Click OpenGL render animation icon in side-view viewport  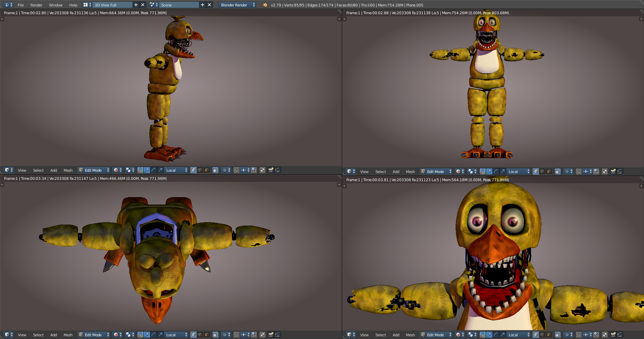click(x=277, y=170)
